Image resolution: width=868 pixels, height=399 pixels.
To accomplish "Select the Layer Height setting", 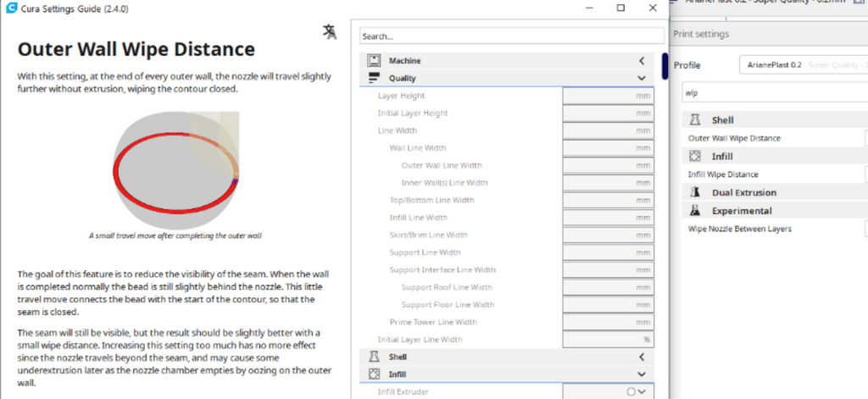I will point(401,96).
